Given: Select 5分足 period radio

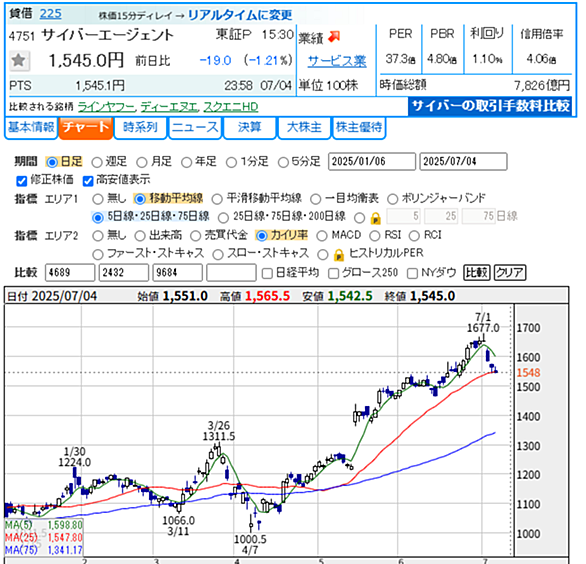Looking at the screenshot, I should tap(283, 162).
